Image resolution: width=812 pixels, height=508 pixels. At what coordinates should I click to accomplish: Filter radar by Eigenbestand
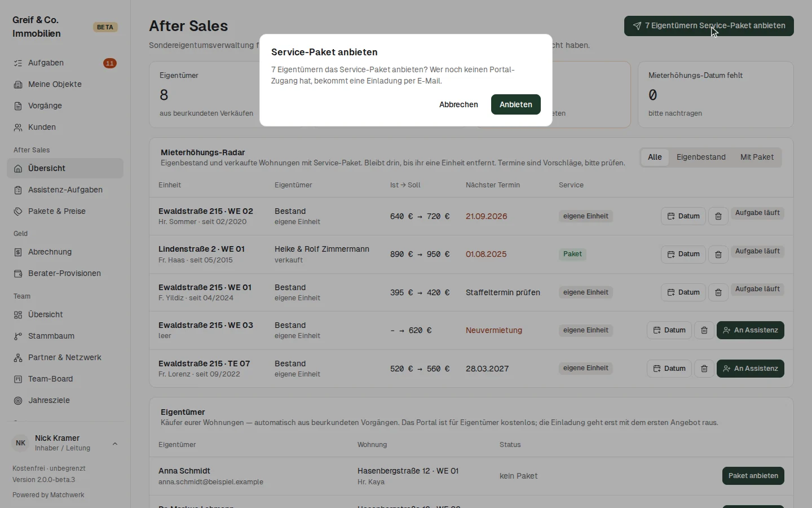(701, 157)
